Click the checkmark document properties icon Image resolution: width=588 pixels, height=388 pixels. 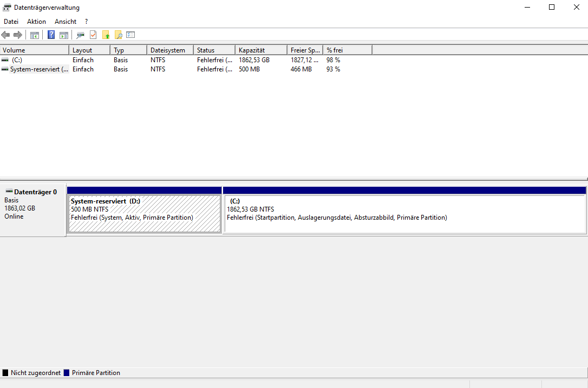coord(93,35)
